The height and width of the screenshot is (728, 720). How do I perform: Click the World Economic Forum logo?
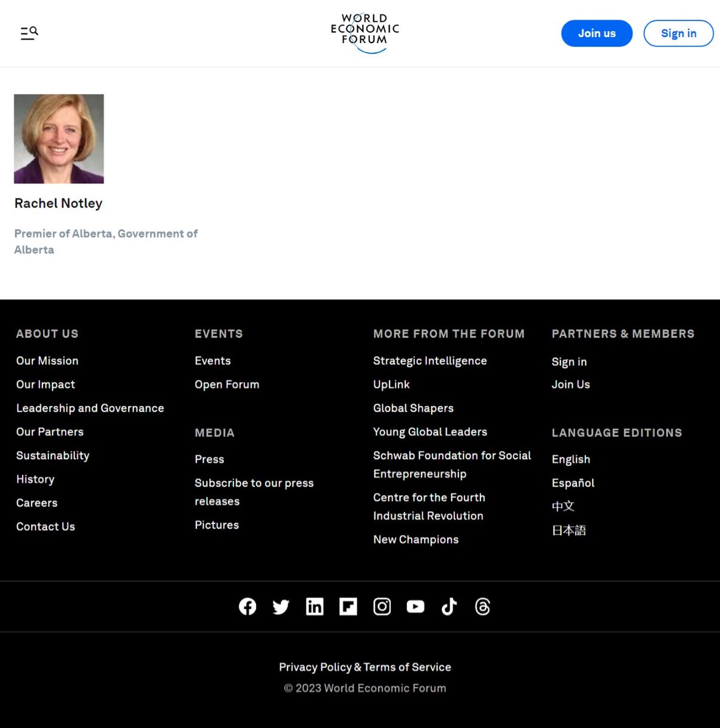(365, 33)
